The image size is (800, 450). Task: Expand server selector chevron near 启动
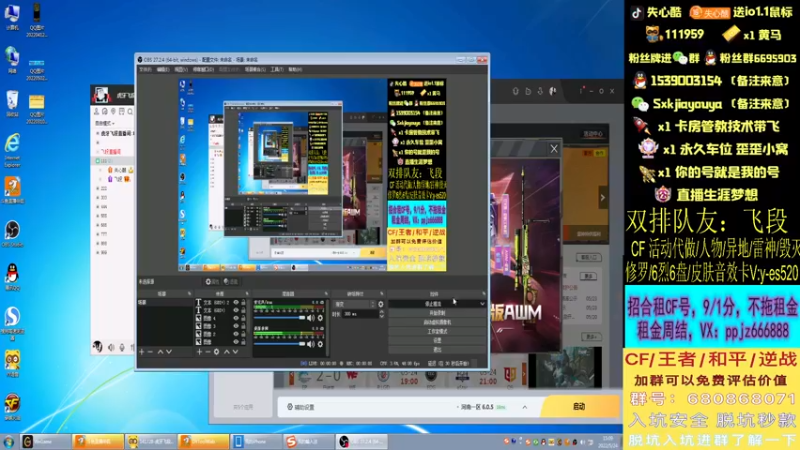coord(524,407)
